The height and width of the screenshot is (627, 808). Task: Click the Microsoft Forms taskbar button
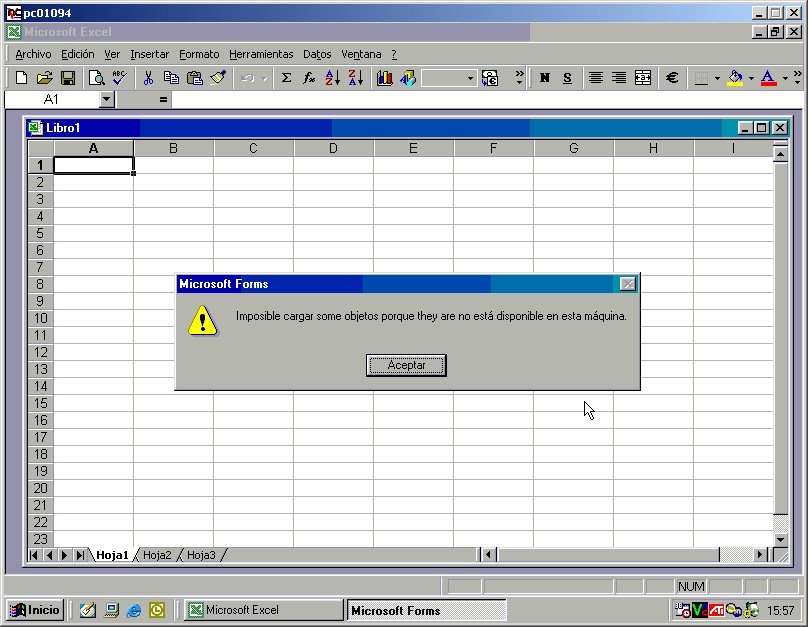[x=427, y=610]
